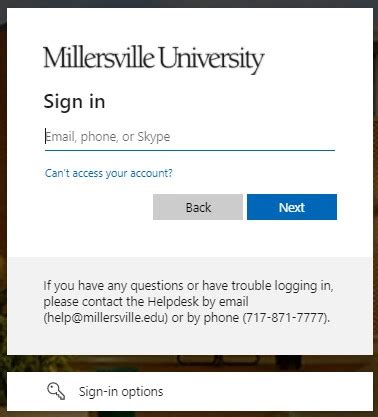Focus the Email, phone, or Skype field
The height and width of the screenshot is (417, 378).
pos(190,137)
